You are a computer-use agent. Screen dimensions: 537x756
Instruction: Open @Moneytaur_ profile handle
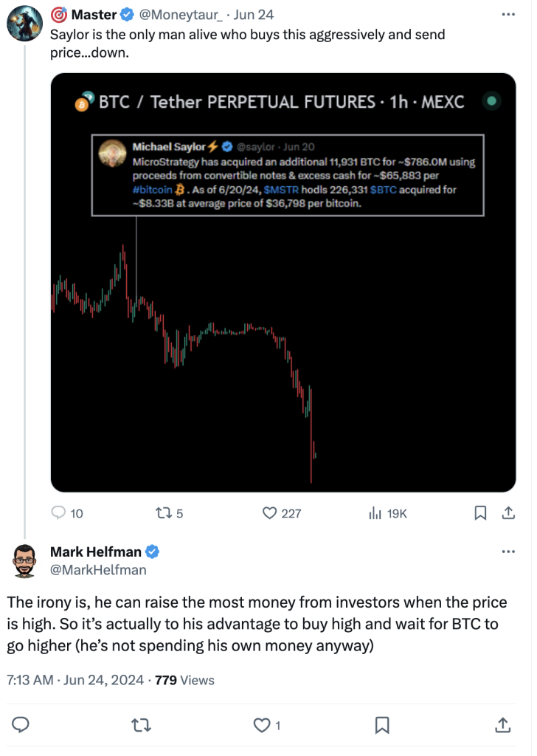click(181, 15)
